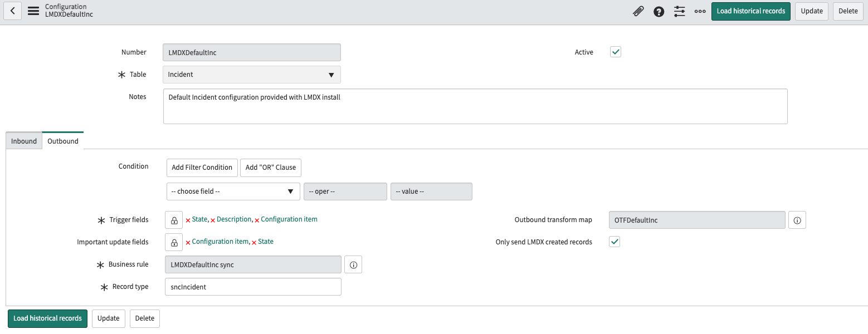Preview Outbound transform map record info
The height and width of the screenshot is (334, 868).
[797, 220]
